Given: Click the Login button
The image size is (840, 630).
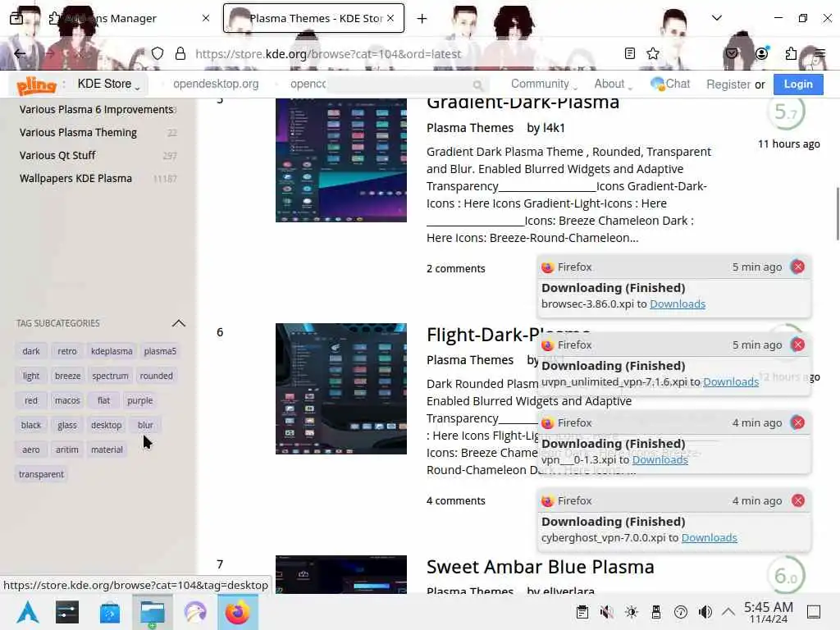Looking at the screenshot, I should click(x=798, y=84).
